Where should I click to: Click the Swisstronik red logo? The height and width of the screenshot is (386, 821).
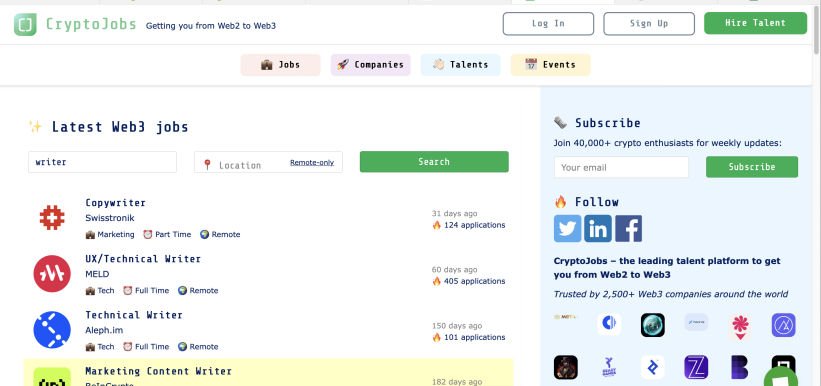52,217
